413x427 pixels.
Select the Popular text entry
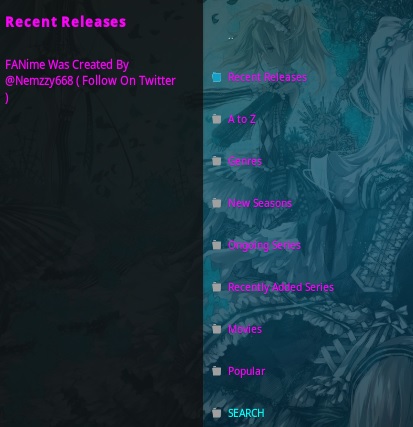point(247,371)
